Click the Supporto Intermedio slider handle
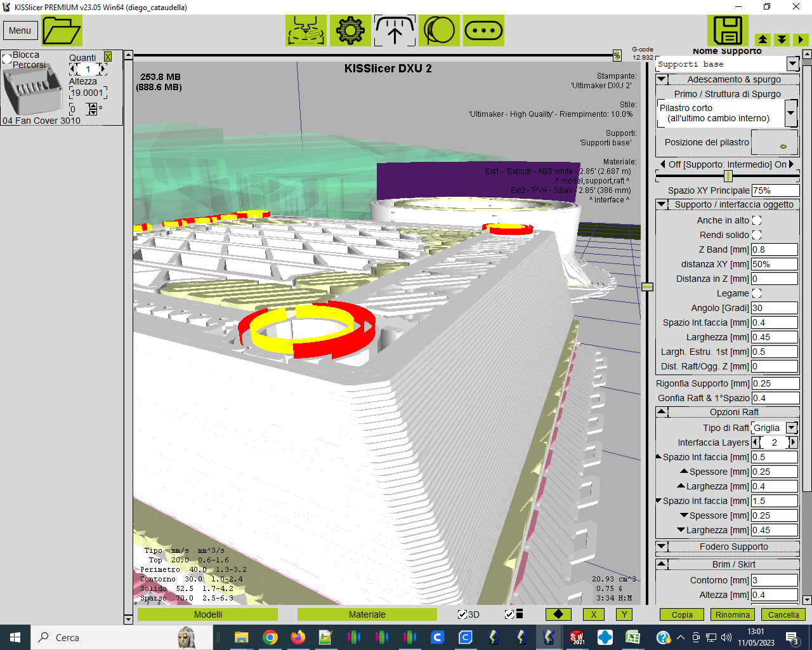The image size is (812, 650). [728, 176]
